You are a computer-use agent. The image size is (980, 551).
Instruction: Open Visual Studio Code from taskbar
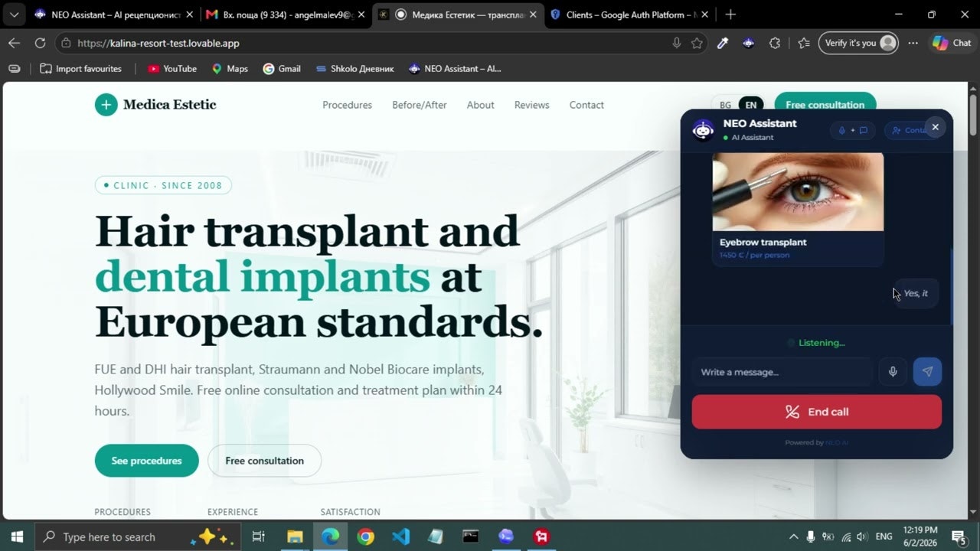(x=400, y=536)
